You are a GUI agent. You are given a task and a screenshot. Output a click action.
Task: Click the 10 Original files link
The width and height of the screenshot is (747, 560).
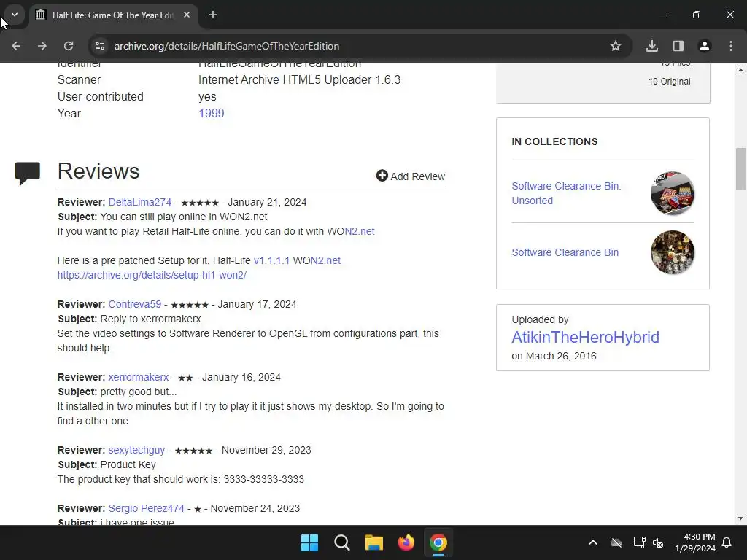tap(669, 82)
